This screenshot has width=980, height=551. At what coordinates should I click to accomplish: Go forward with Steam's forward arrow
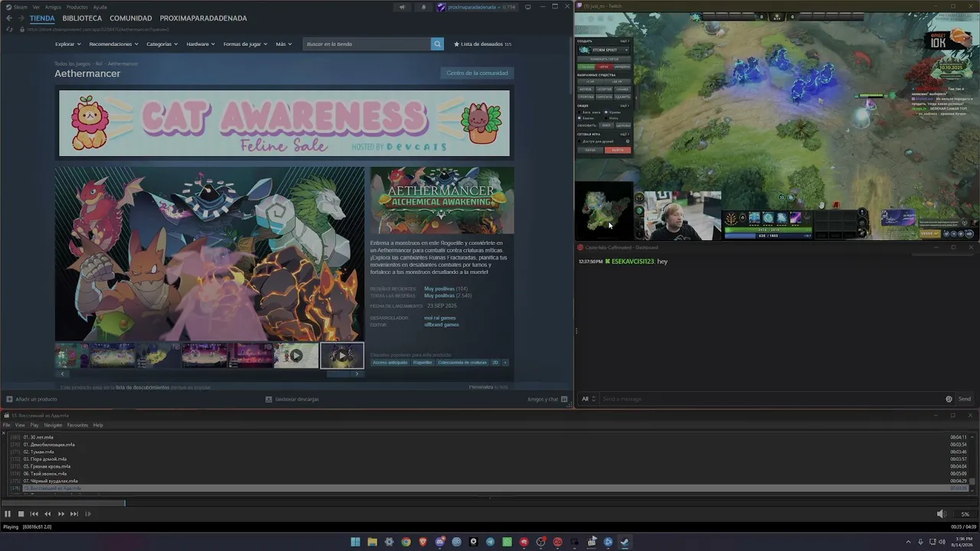[21, 18]
